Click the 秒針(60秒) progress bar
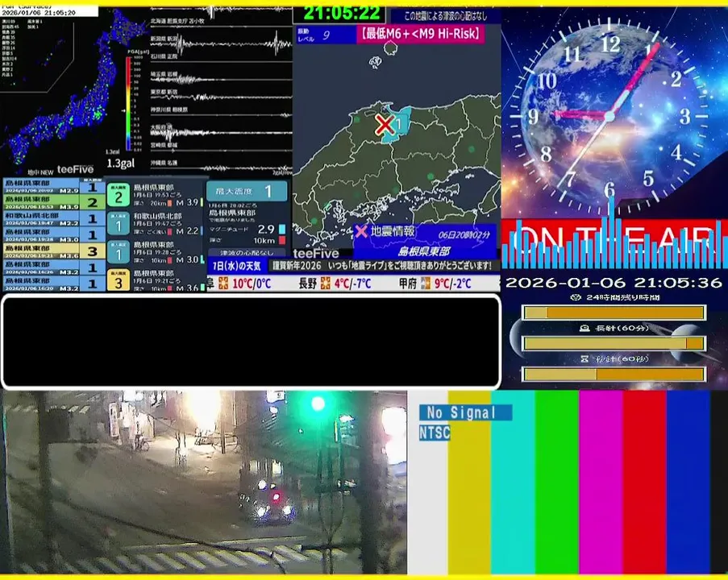The width and height of the screenshot is (728, 580). tap(614, 374)
